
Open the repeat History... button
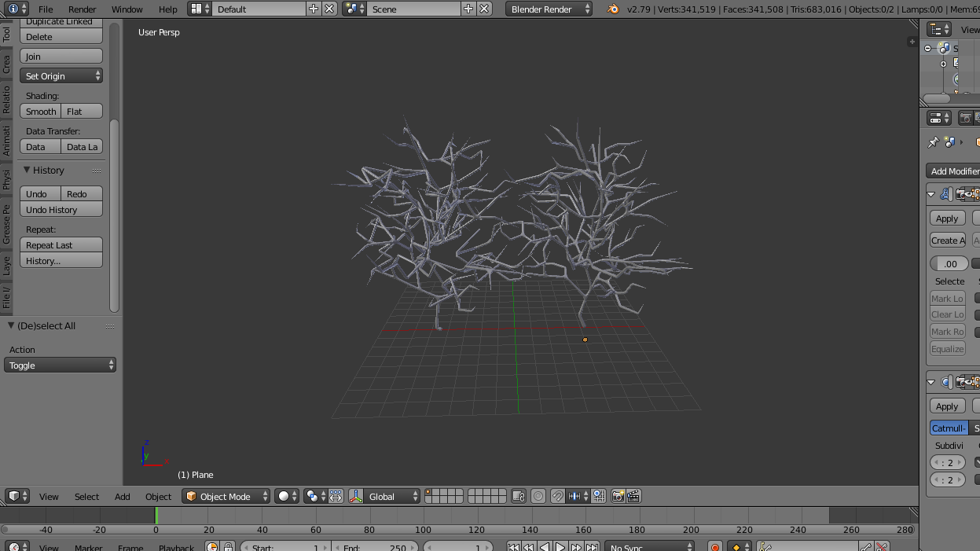(61, 261)
